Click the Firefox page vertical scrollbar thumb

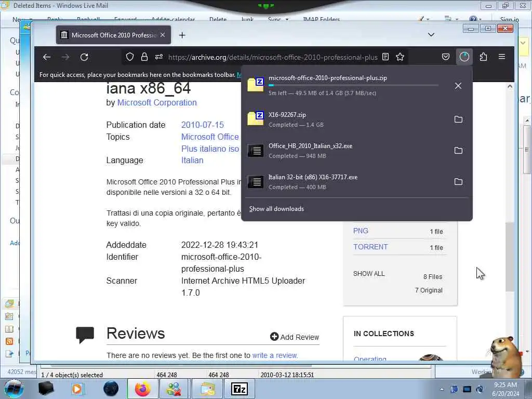coord(510,257)
